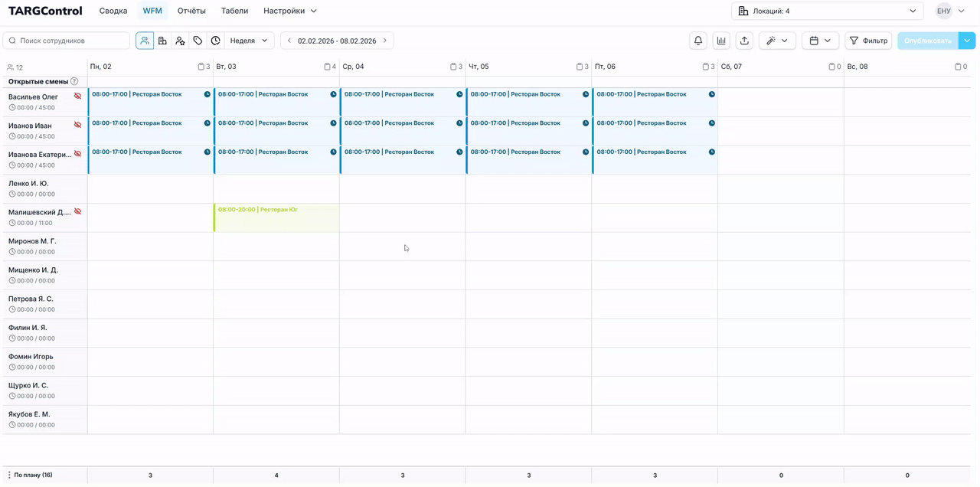Select the tags view icon
This screenshot has width=980, height=487.
pos(198,41)
